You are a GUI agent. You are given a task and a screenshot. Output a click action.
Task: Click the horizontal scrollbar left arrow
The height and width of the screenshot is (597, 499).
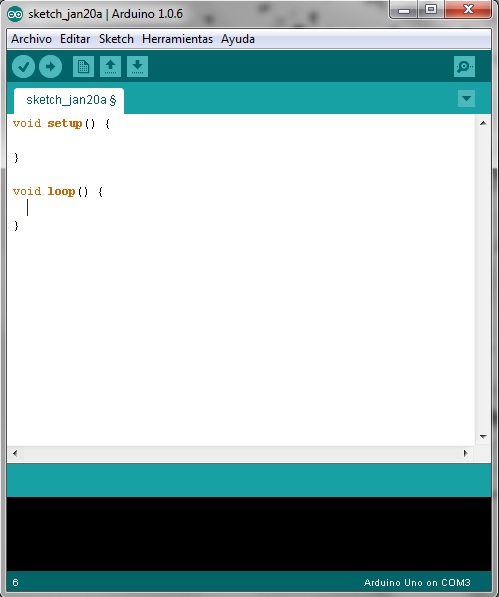point(15,453)
